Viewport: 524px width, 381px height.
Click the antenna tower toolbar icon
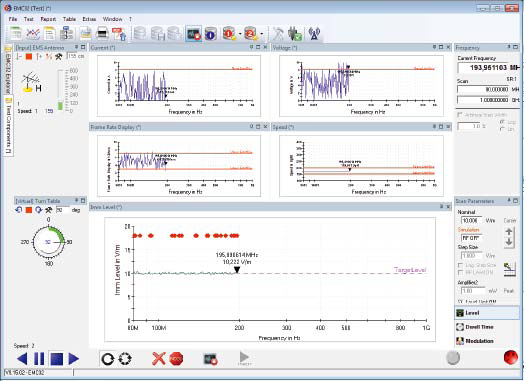314,33
